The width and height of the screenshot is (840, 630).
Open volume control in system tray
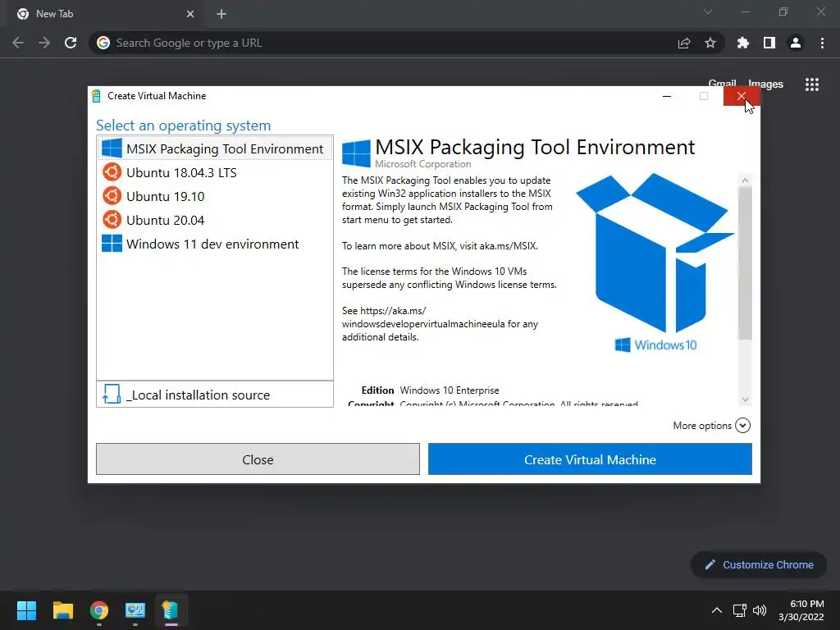760,610
